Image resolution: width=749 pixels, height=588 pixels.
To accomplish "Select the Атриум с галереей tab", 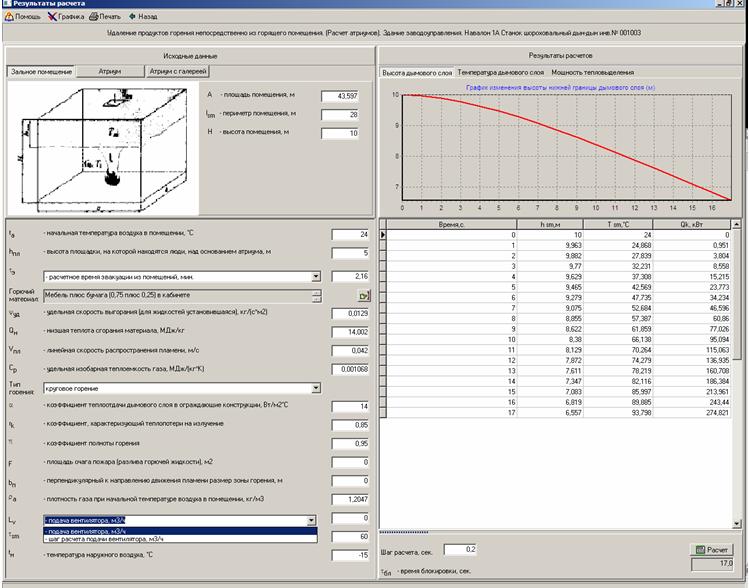I will (180, 72).
